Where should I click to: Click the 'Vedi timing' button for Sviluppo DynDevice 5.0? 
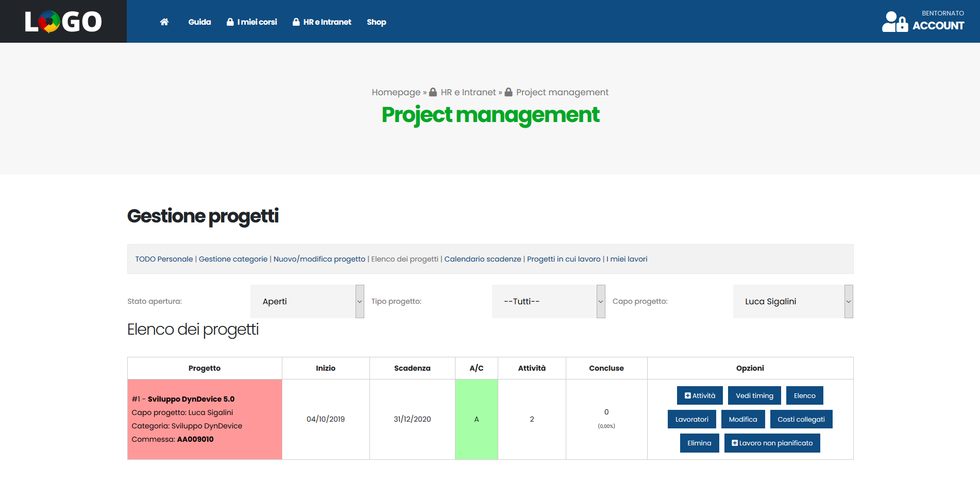754,395
